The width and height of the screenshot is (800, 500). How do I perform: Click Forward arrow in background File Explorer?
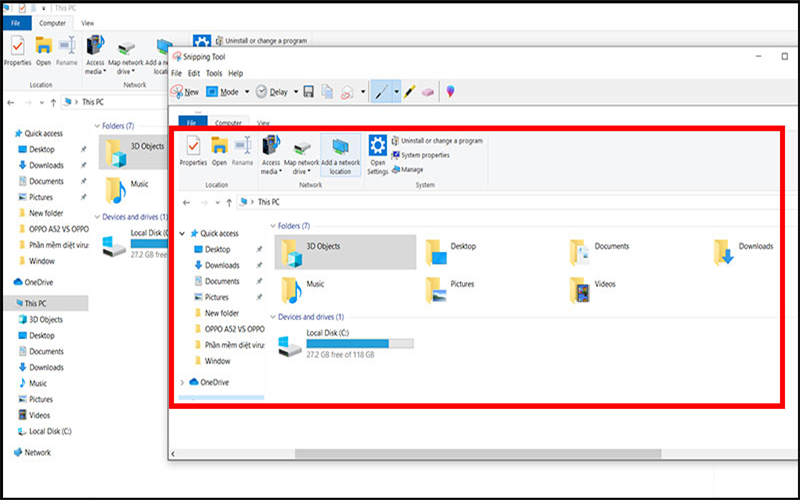[x=28, y=103]
